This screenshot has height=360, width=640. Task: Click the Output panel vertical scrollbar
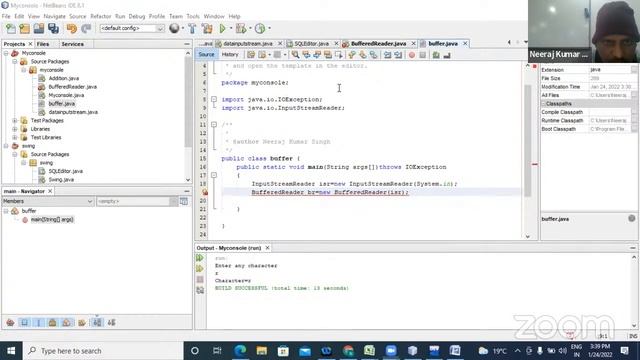point(634,291)
